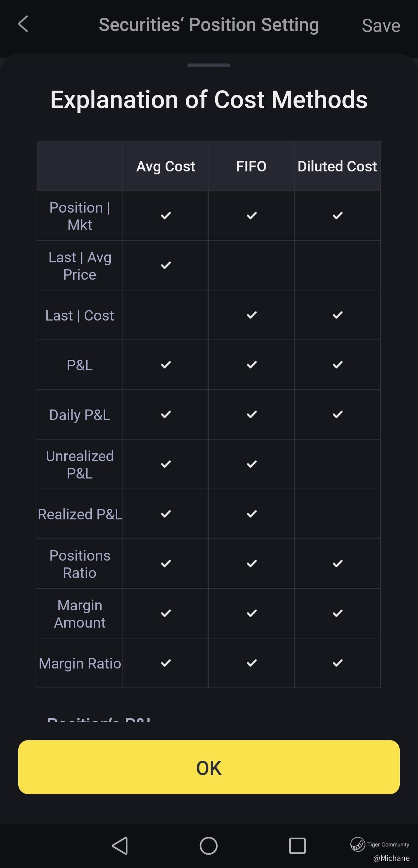Tap the Margin Amount row label
Viewport: 418px width, 868px height.
click(80, 614)
